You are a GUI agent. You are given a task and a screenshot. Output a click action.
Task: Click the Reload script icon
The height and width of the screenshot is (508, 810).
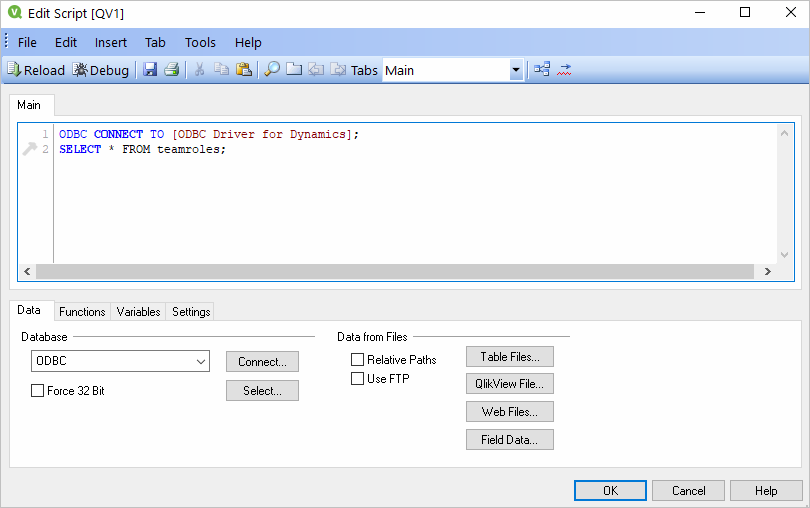tap(35, 70)
